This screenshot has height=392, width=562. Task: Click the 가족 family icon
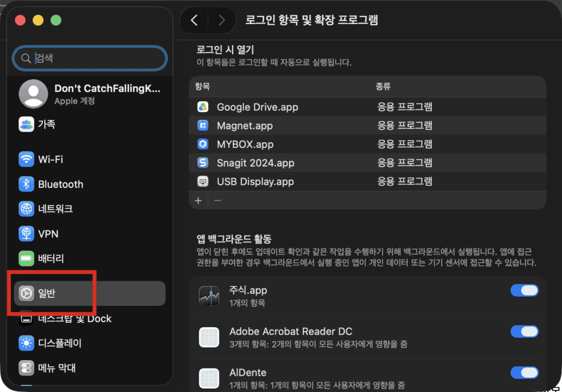coord(26,124)
